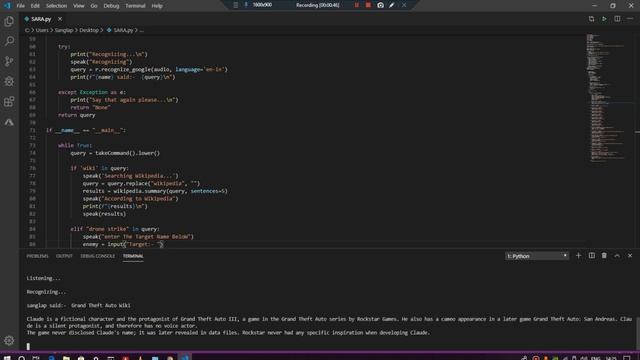Click 'sanglap said:- Grand Theft Auto Wiki' text
640x360 pixels.
[78, 305]
